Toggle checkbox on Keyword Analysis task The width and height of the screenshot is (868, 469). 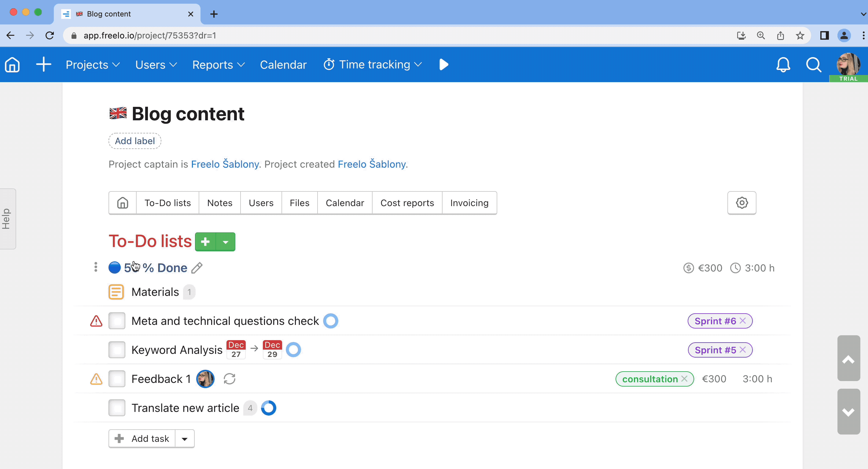pos(116,350)
